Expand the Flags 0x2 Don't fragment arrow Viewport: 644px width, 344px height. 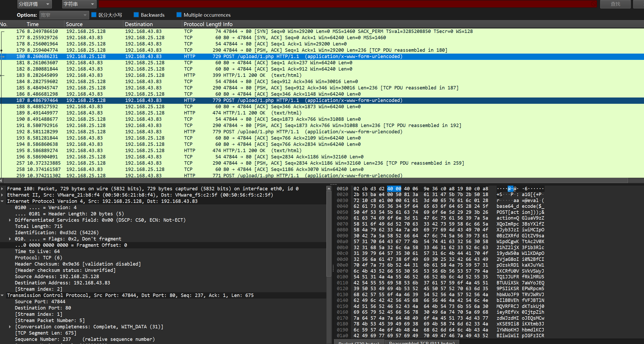click(x=10, y=239)
